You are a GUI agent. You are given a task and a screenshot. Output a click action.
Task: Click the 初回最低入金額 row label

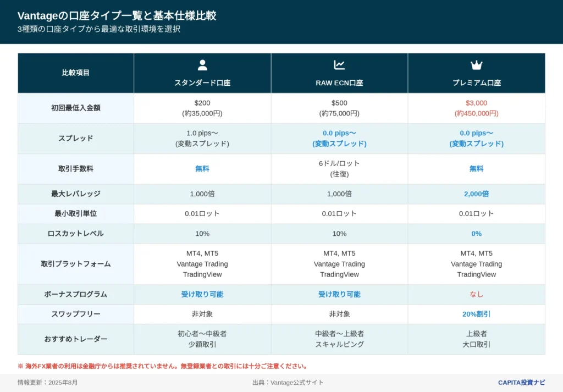pyautogui.click(x=76, y=108)
